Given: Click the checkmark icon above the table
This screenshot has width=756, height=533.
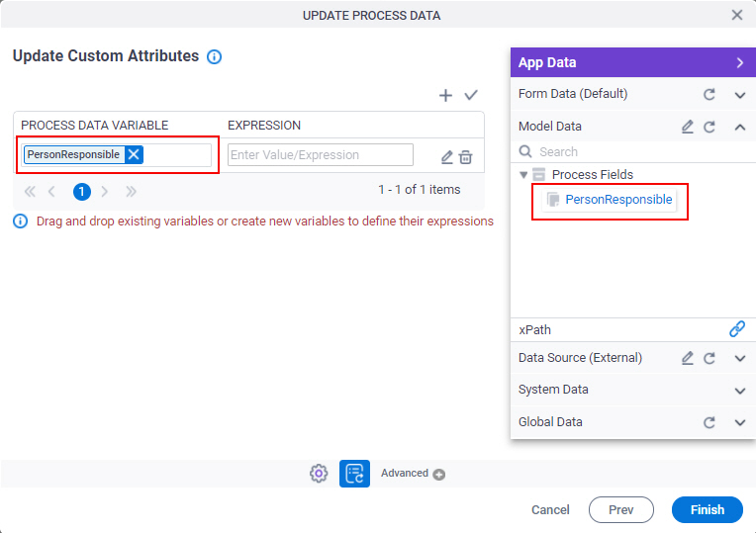Looking at the screenshot, I should coord(471,95).
